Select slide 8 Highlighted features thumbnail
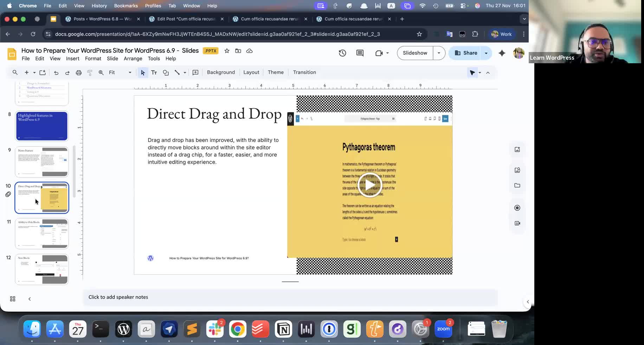 point(42,126)
